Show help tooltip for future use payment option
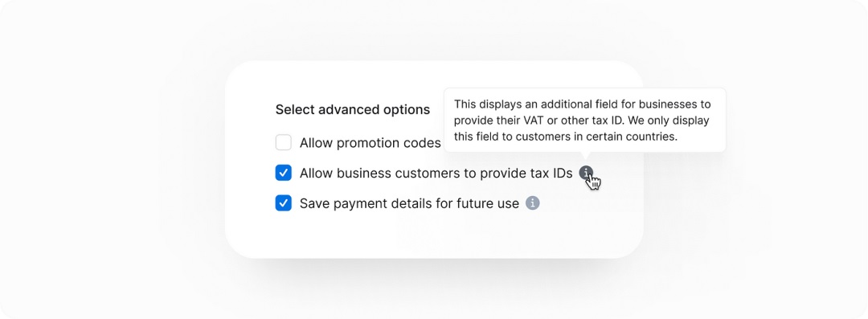The height and width of the screenshot is (319, 868). tap(533, 203)
